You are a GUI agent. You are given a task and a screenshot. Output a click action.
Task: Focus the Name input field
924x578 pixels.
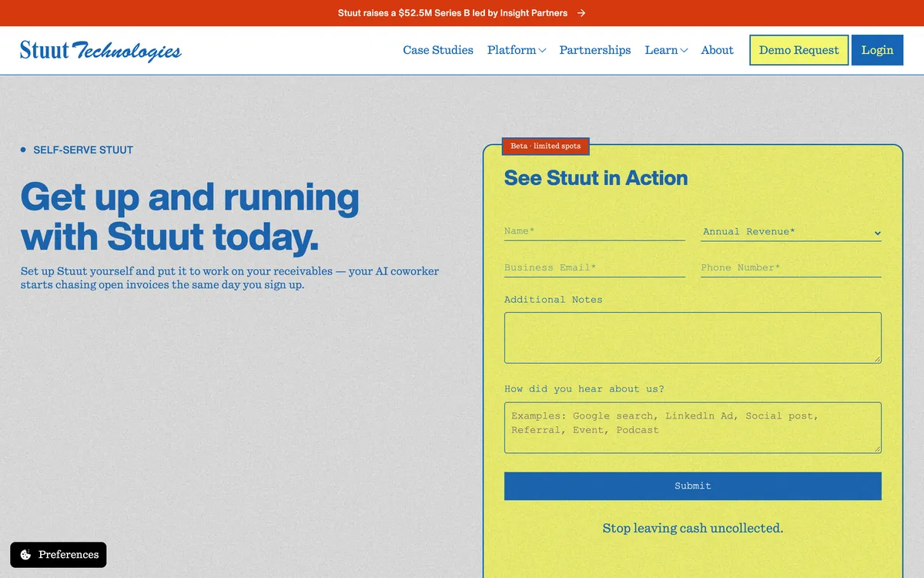(x=594, y=231)
